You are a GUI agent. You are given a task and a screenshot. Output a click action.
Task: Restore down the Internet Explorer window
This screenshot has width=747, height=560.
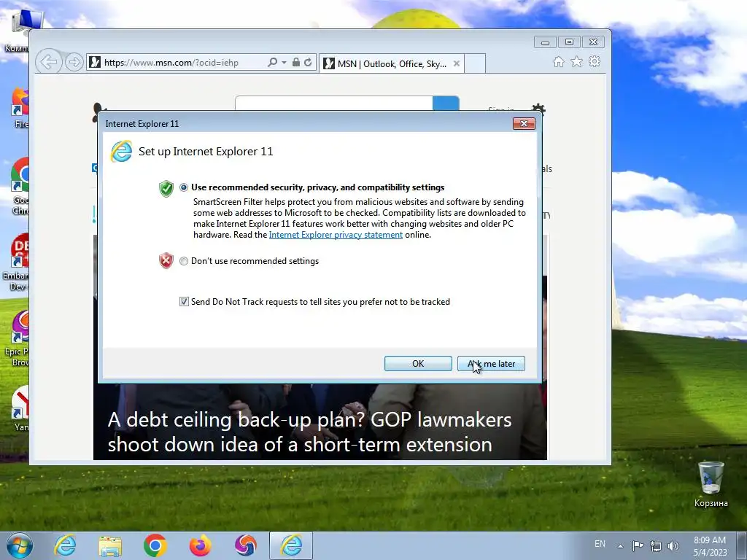point(569,42)
